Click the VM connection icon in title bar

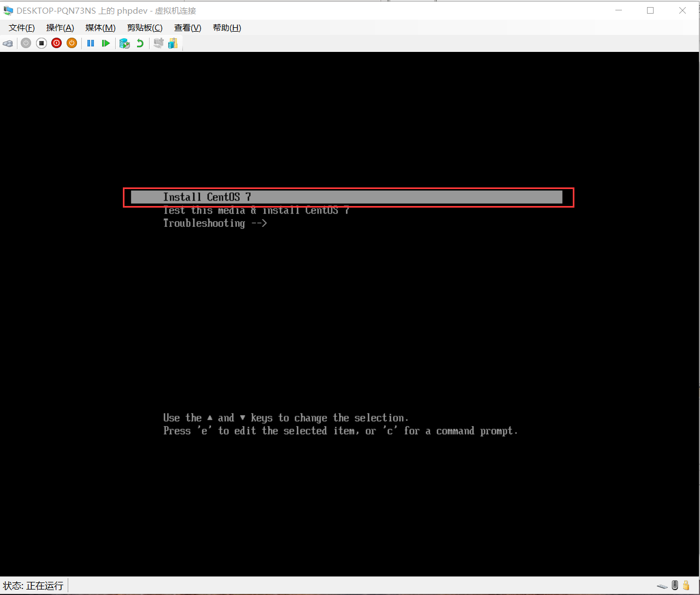[x=8, y=10]
